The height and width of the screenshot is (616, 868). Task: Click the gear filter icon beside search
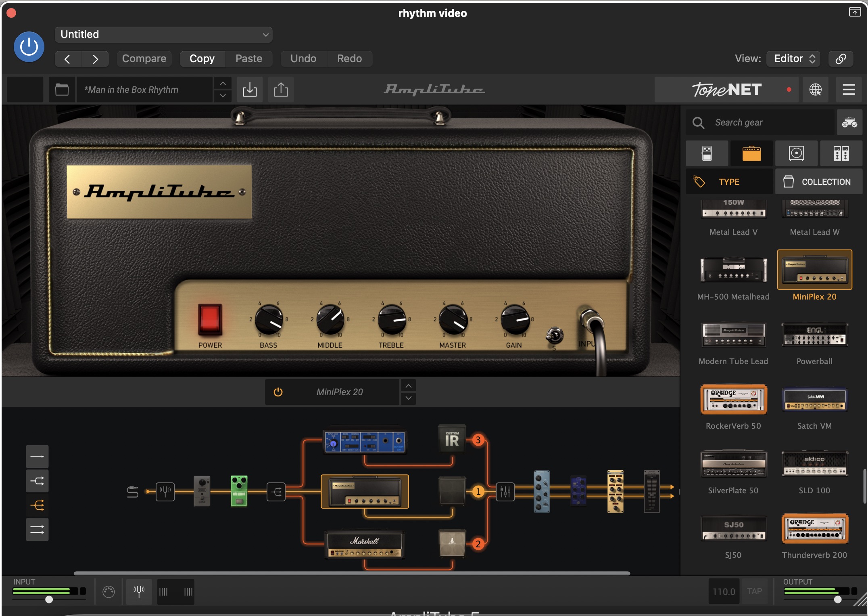tap(849, 122)
